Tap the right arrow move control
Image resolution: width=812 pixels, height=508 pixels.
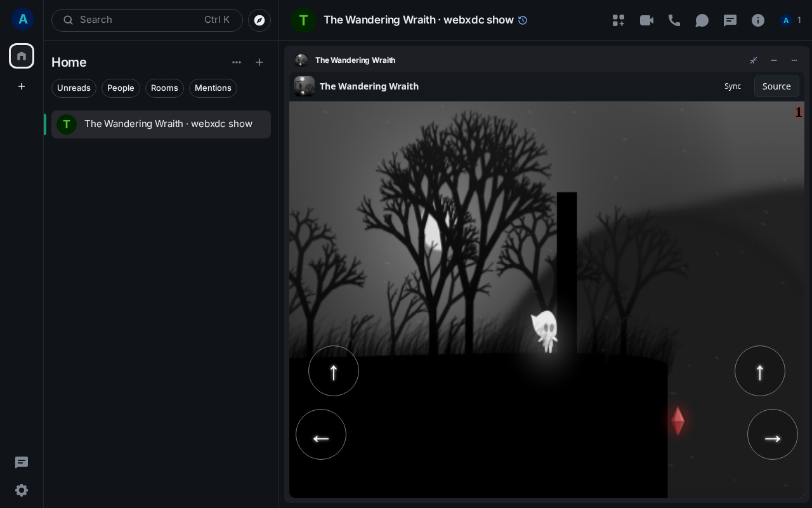tap(773, 434)
